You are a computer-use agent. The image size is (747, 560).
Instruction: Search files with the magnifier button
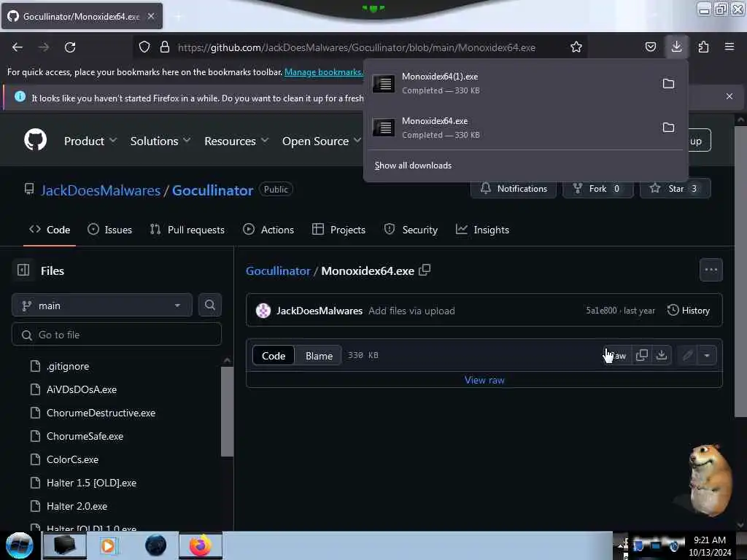209,305
